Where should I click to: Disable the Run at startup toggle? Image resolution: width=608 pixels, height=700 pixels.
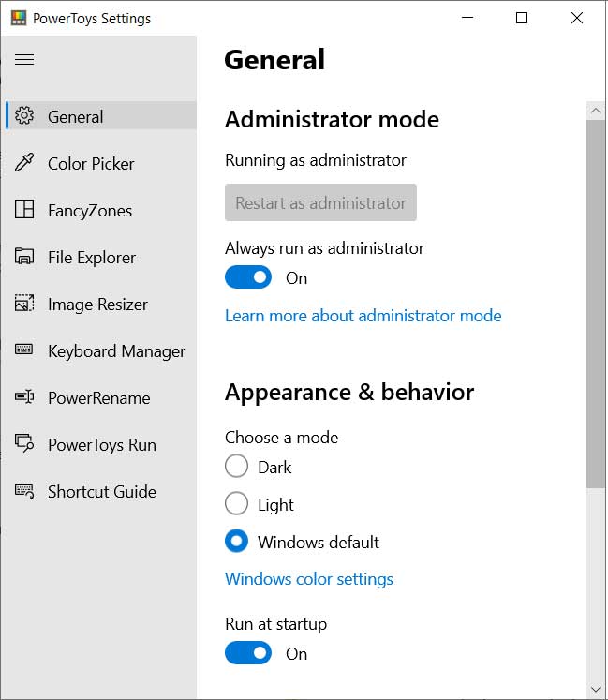pos(248,653)
